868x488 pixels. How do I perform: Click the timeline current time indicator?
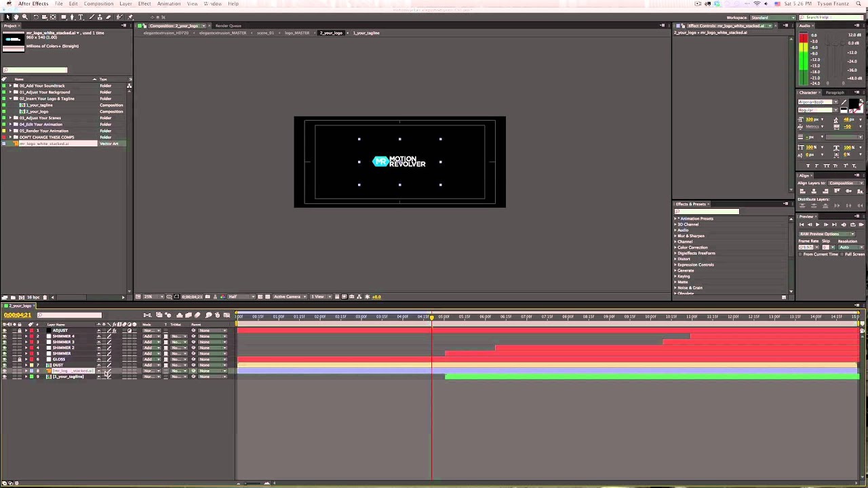point(431,317)
